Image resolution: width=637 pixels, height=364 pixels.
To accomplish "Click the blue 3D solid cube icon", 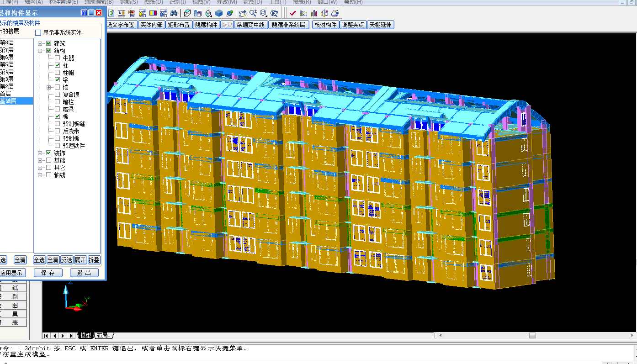I will (219, 13).
